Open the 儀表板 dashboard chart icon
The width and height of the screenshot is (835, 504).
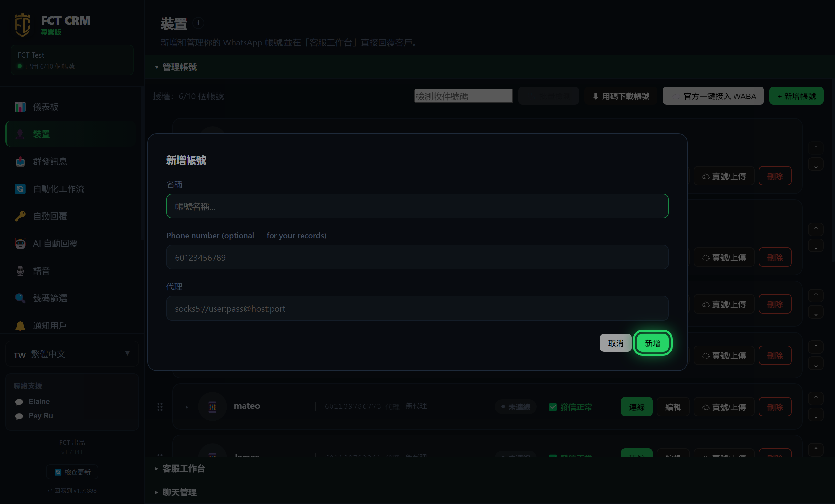coord(20,107)
